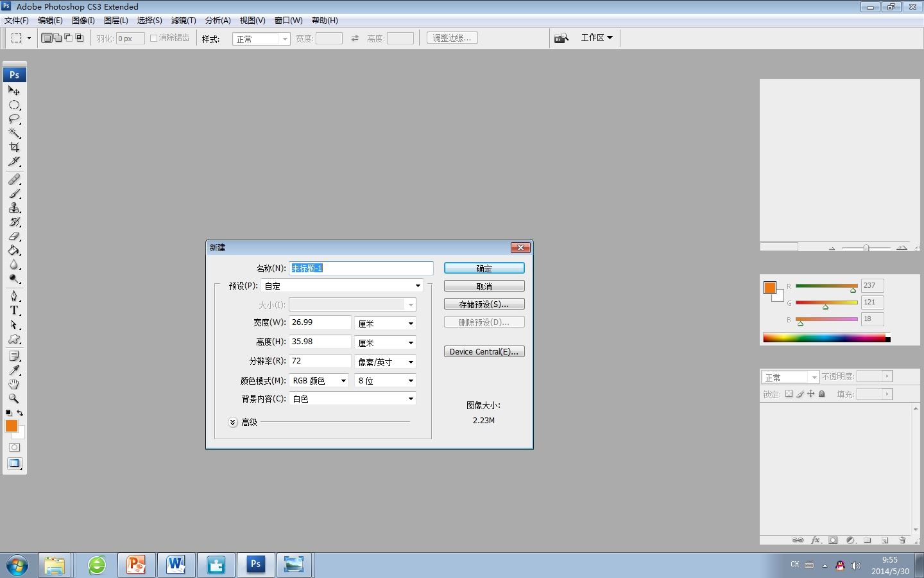924x578 pixels.
Task: Select the Brush tool
Action: click(x=14, y=193)
